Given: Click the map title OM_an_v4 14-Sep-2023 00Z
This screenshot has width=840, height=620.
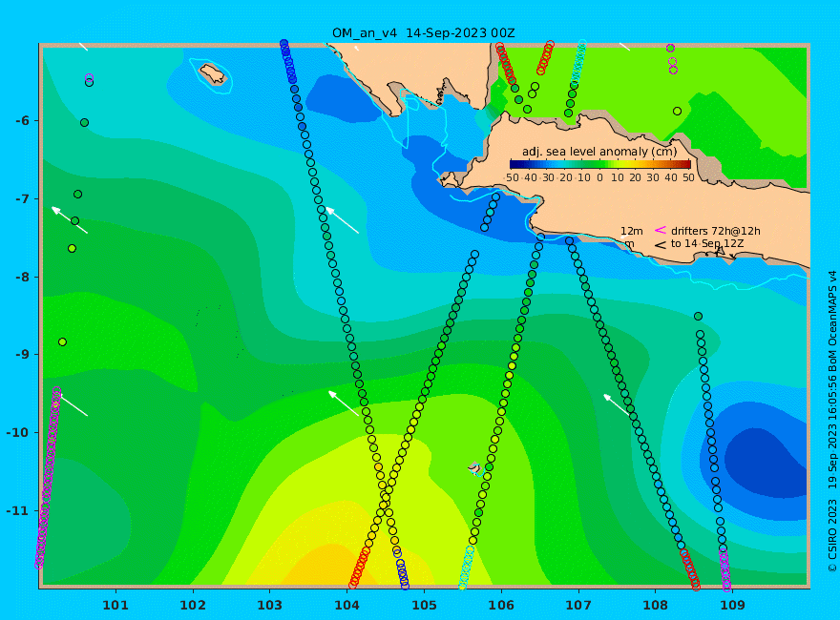Looking at the screenshot, I should point(423,33).
